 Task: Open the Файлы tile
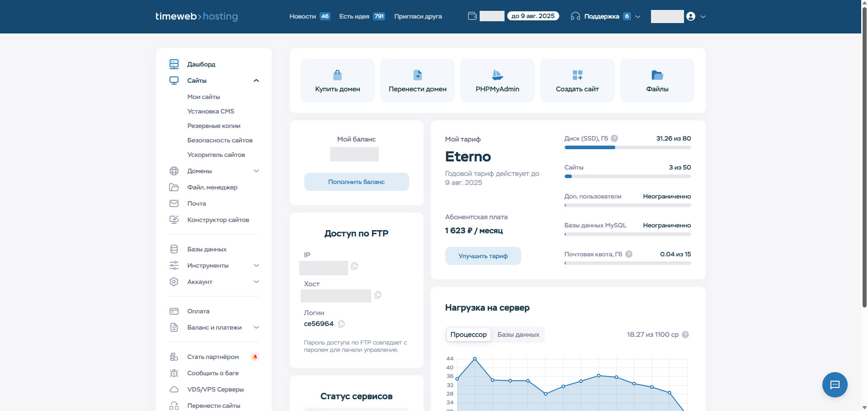[657, 80]
